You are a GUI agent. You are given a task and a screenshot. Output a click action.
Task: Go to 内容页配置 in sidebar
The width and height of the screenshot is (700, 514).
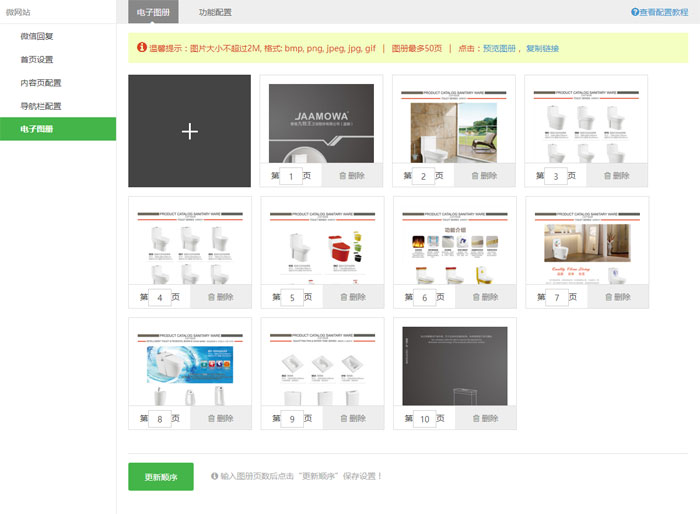40,83
